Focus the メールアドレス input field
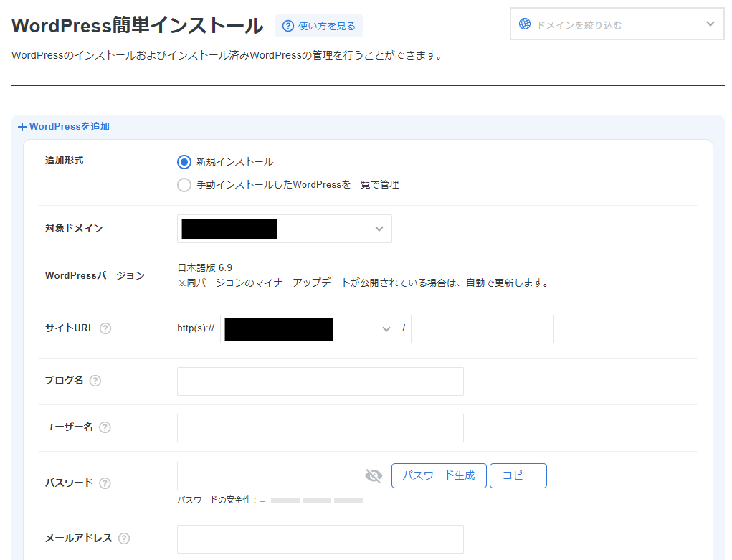Viewport: 732px width, 560px height. [320, 538]
